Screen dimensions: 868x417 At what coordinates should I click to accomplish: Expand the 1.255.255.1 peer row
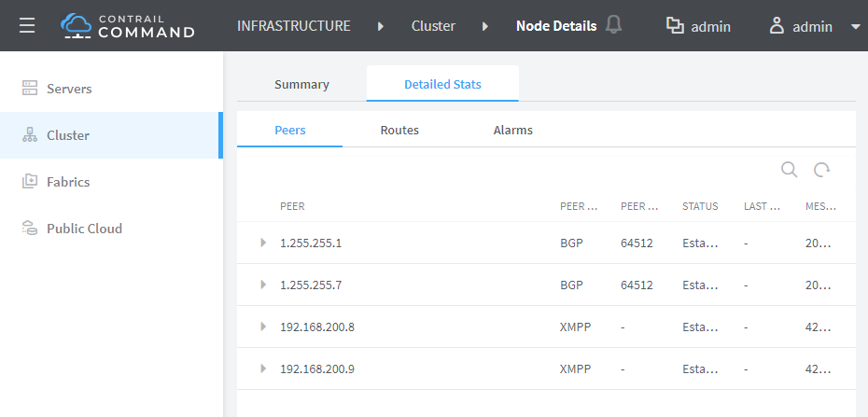263,243
